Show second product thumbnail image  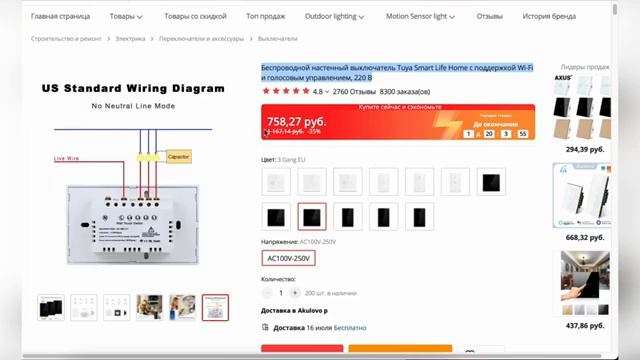coord(84,307)
